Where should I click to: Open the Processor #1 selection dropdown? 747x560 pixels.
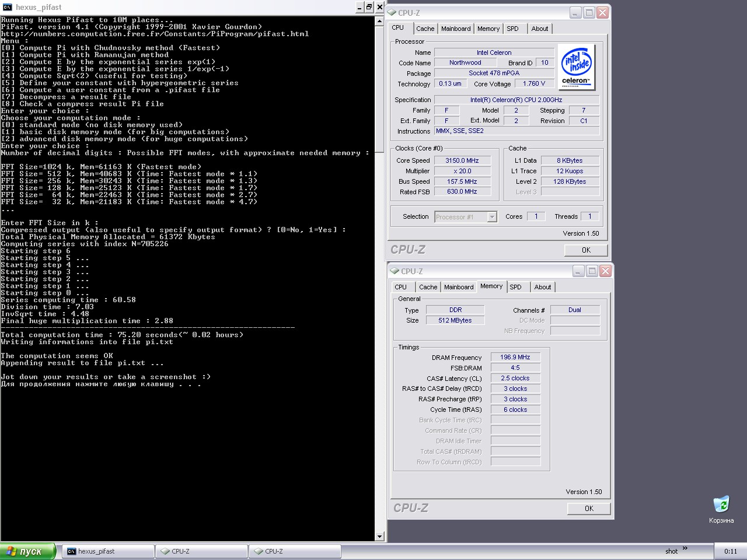point(466,217)
